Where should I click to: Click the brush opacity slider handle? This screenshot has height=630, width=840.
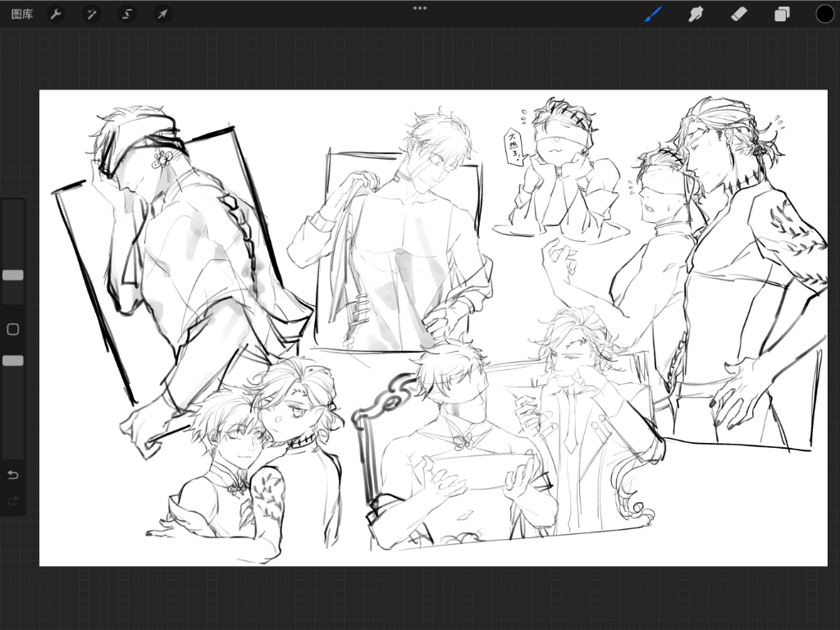[x=13, y=361]
